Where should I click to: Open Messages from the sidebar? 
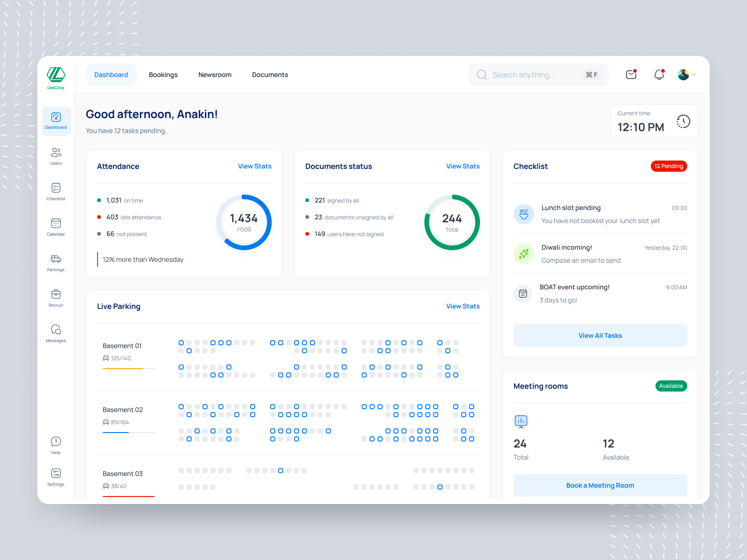point(56,333)
